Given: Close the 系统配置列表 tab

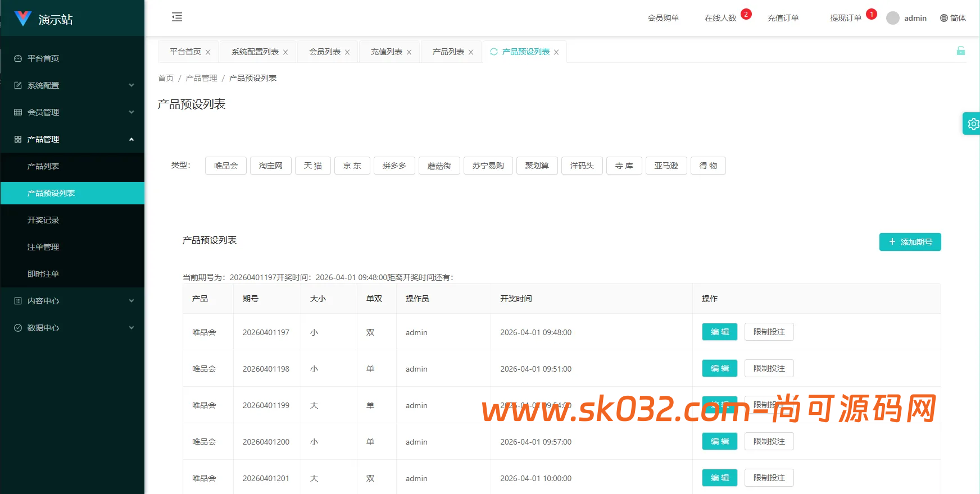Looking at the screenshot, I should tap(285, 52).
